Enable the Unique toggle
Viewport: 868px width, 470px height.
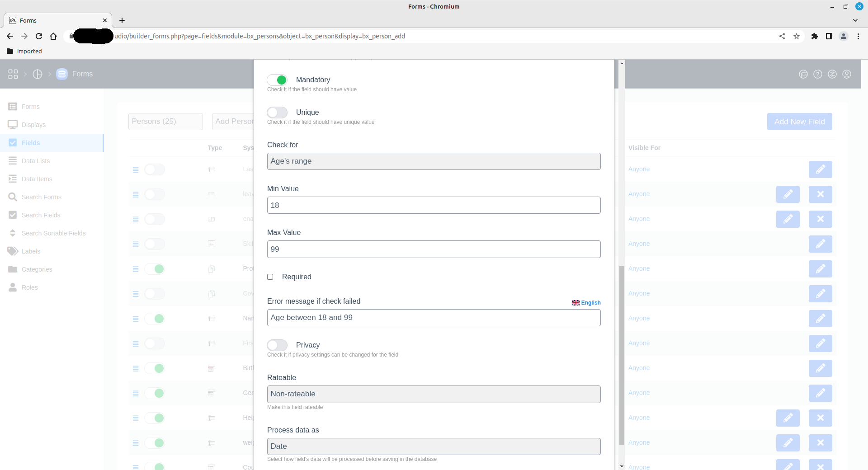[277, 113]
